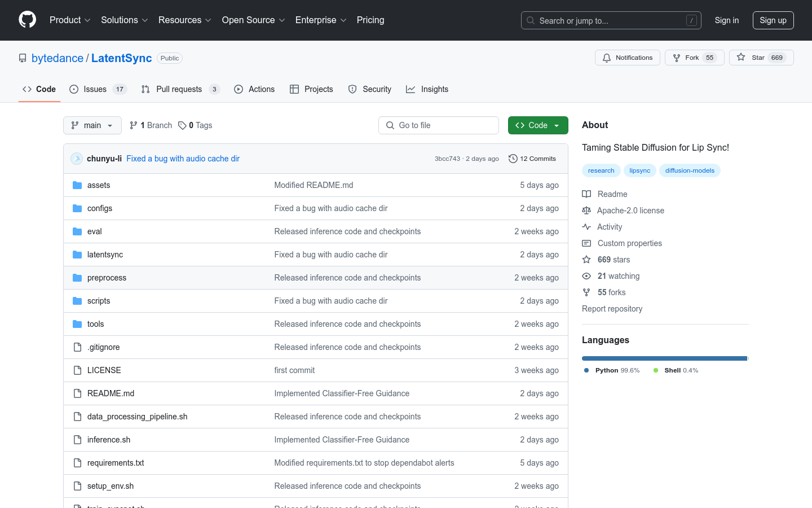Open the Report repository link

[x=612, y=309]
